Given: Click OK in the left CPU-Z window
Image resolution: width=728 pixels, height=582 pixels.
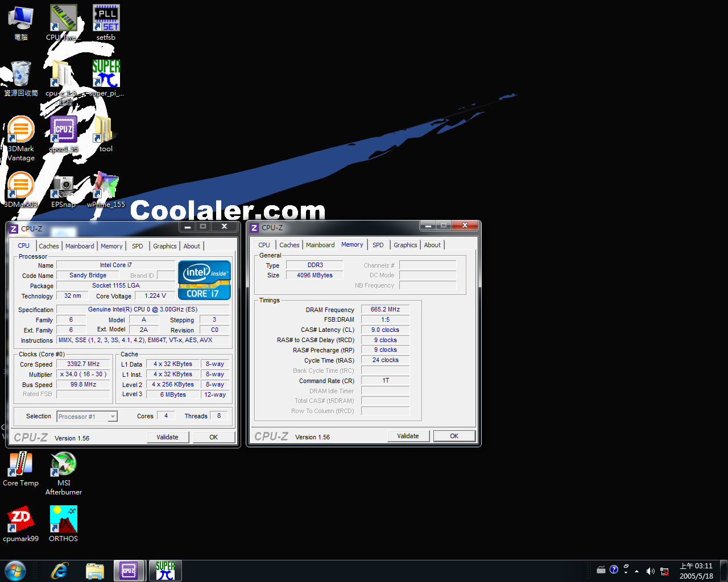Looking at the screenshot, I should (214, 437).
